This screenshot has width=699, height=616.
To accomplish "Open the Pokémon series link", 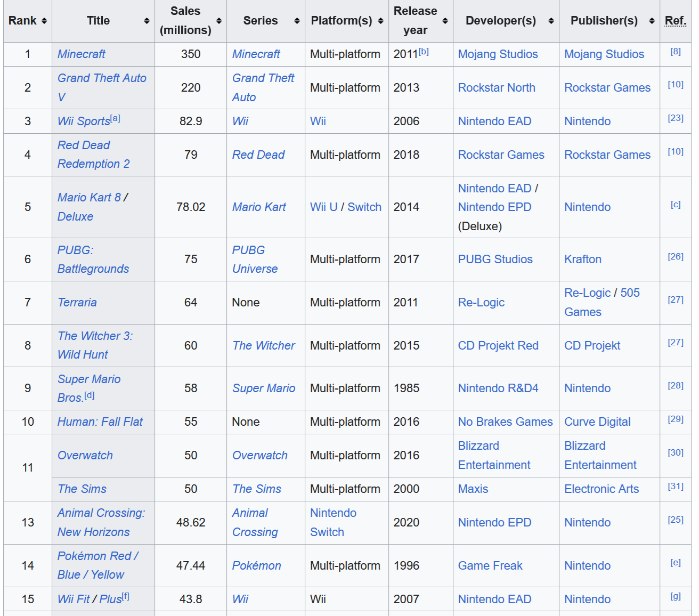I will click(257, 566).
